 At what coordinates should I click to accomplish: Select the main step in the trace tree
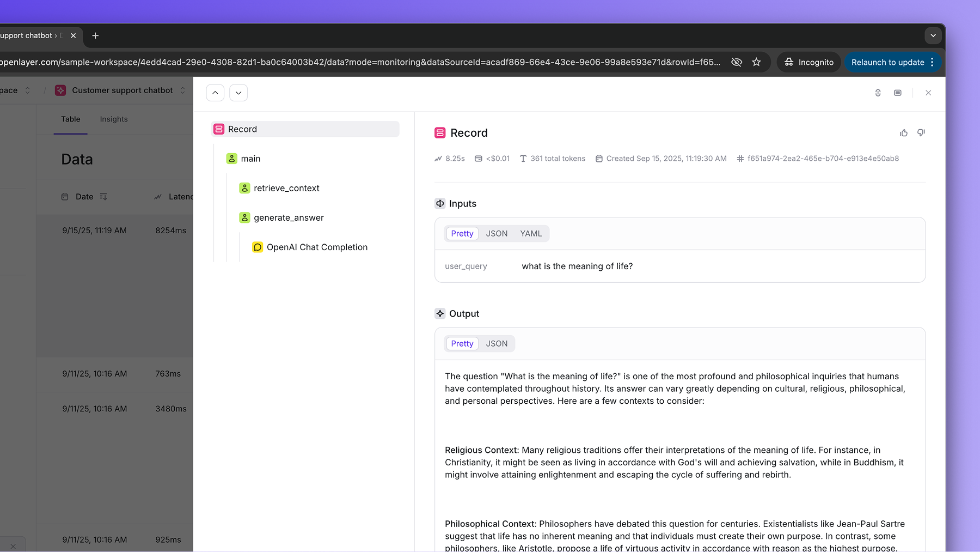(250, 159)
